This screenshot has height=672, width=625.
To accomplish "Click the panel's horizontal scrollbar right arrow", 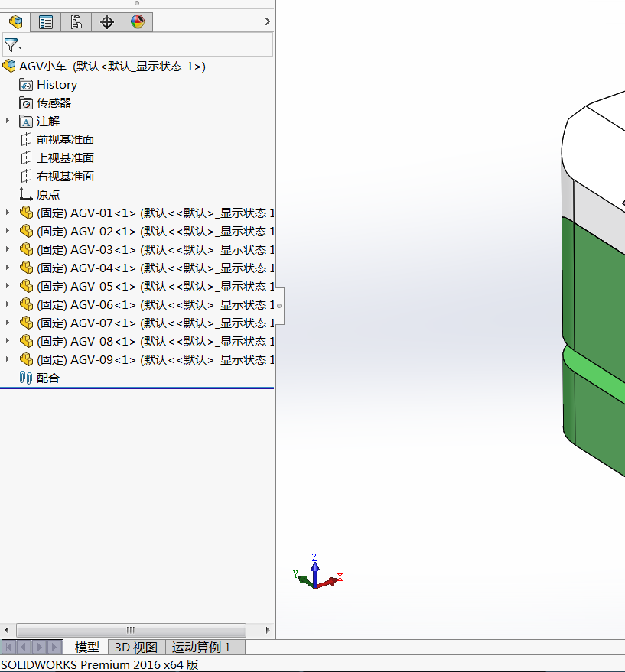I will [267, 630].
